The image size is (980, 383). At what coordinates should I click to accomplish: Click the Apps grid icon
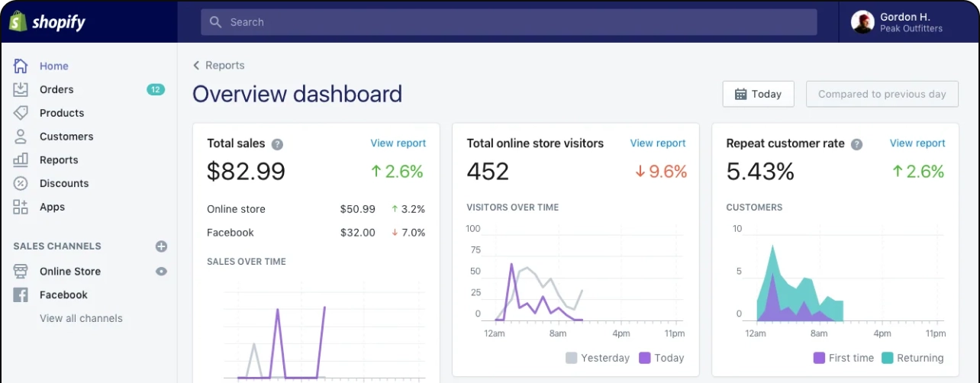click(x=21, y=207)
